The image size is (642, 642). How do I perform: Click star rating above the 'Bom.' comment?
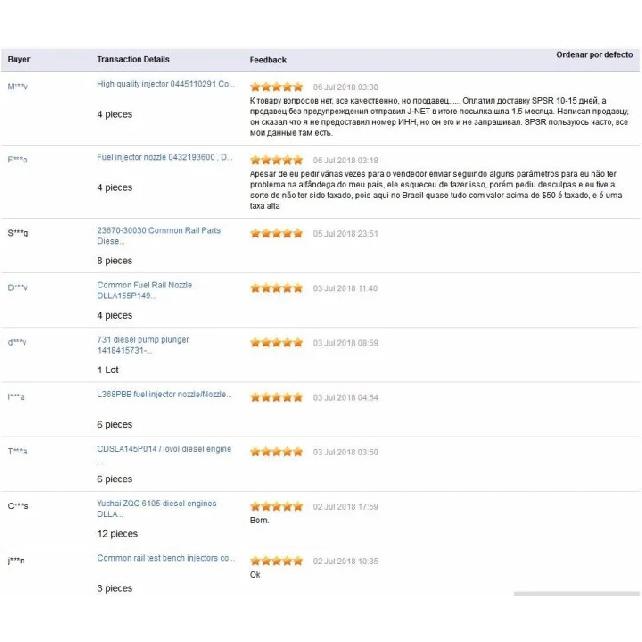coord(276,506)
